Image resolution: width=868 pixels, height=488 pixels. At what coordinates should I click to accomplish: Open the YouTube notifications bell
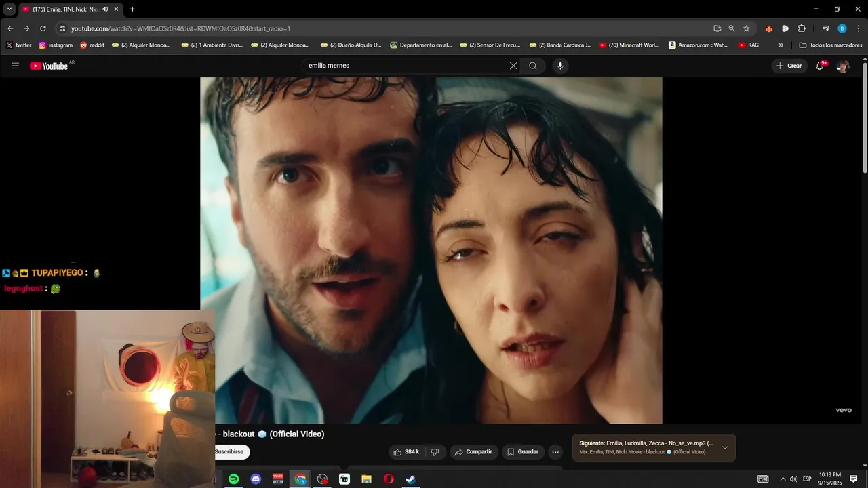pos(820,66)
